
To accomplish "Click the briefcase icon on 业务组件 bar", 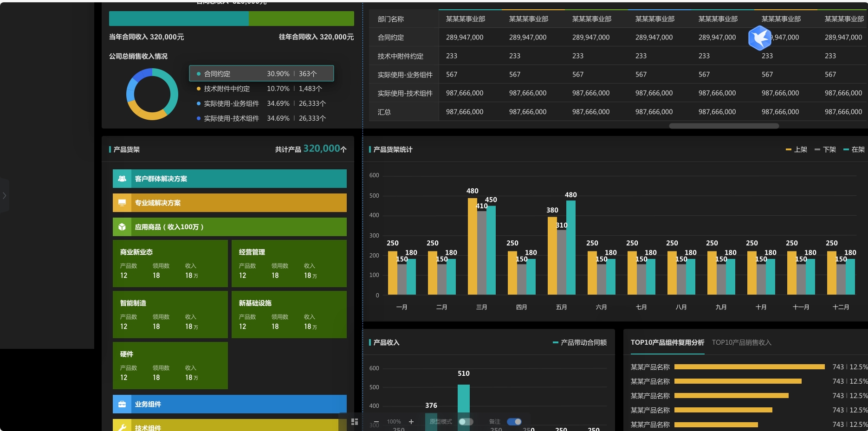I will point(122,404).
